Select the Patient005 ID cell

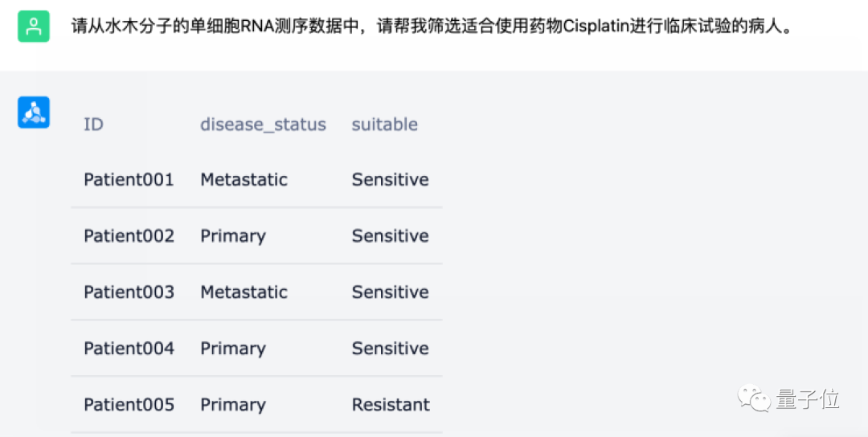click(x=129, y=405)
